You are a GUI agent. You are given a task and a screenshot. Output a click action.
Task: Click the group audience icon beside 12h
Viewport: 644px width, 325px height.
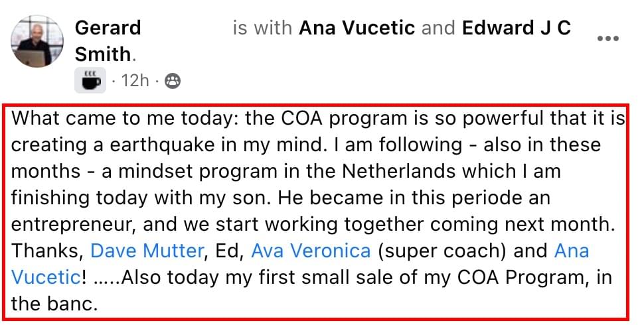(173, 81)
